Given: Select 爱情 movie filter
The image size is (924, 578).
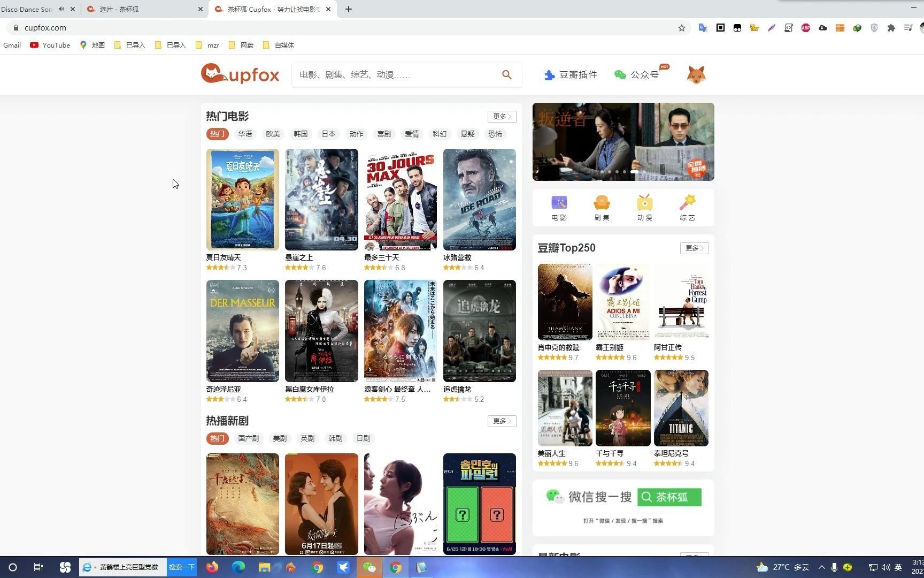Looking at the screenshot, I should point(412,134).
